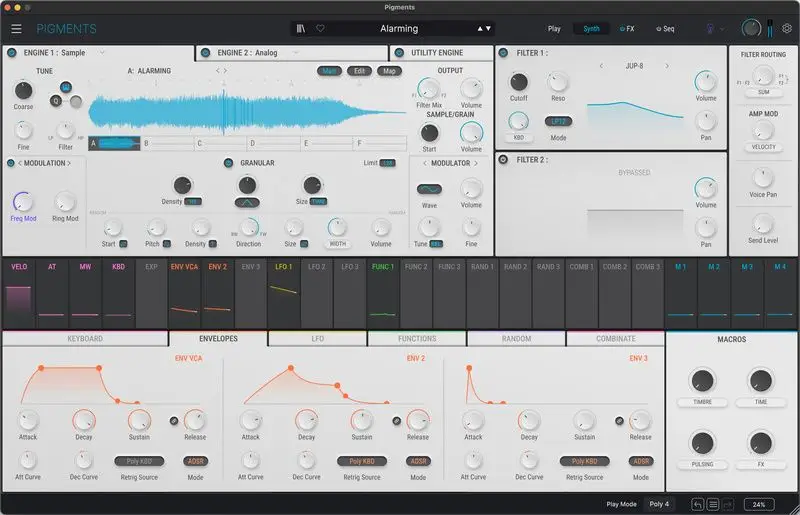Click the sound design tips lightbulb icon
800x515 pixels.
click(x=710, y=29)
